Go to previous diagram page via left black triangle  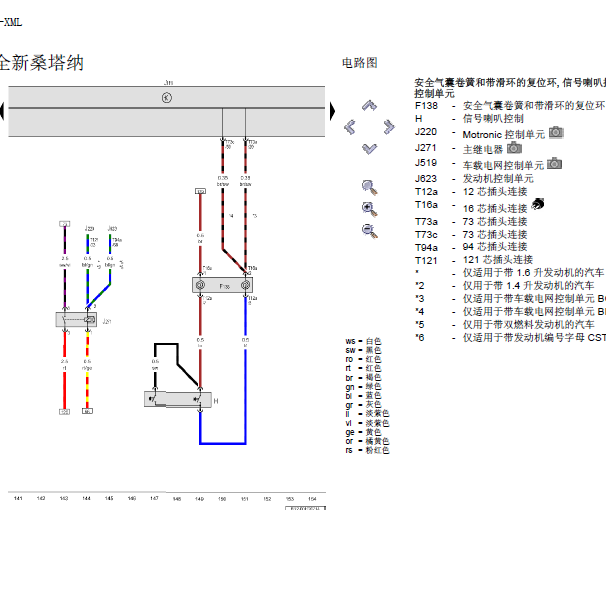tap(2, 111)
